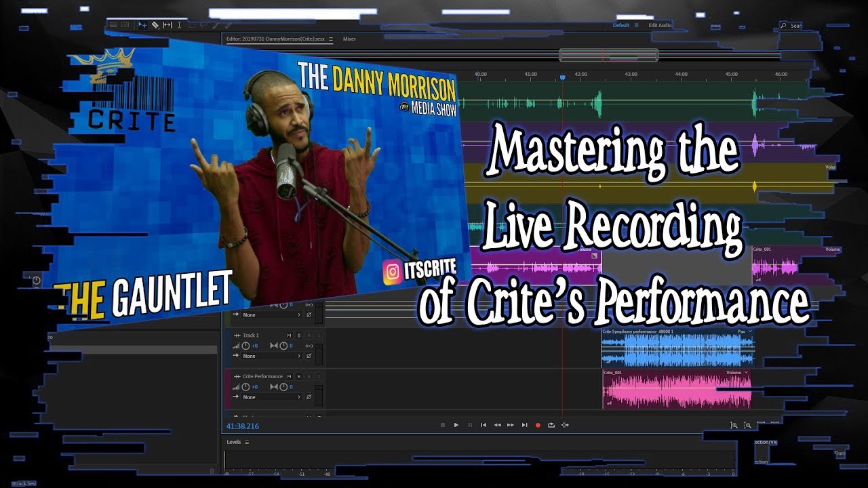868x488 pixels.
Task: Click the Crite Performance track name
Action: 262,376
